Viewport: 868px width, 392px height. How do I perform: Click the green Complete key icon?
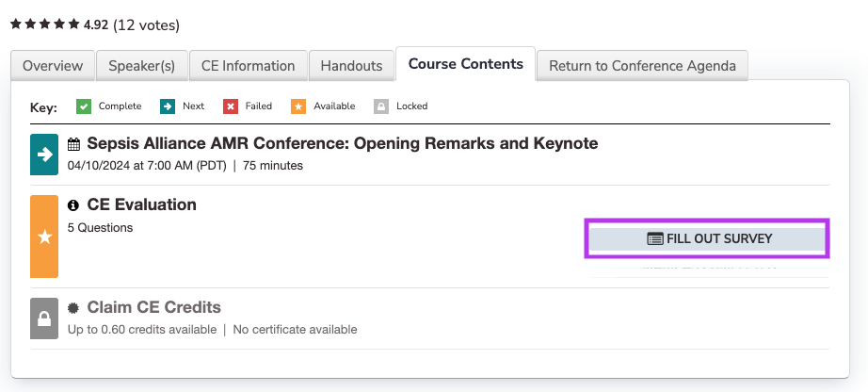[x=83, y=106]
